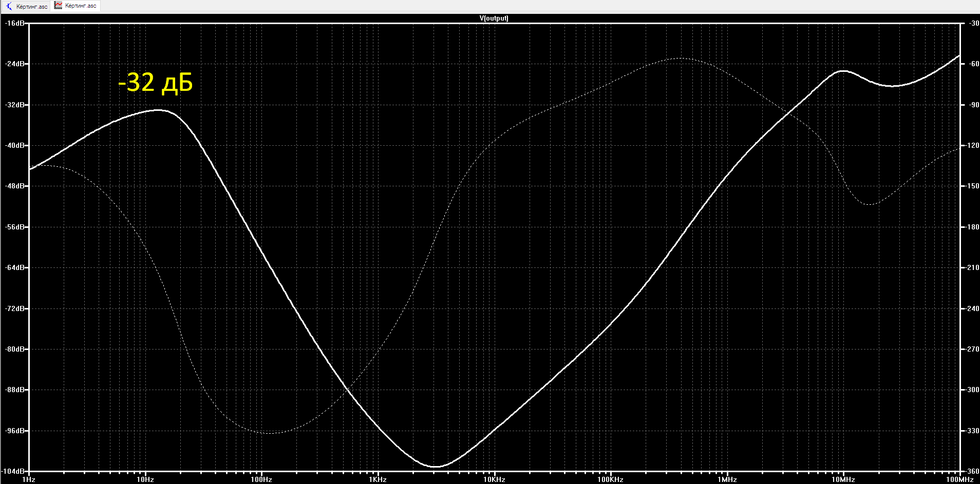The height and width of the screenshot is (484, 980).
Task: Pick the 1KHz frequency axis label
Action: (x=378, y=479)
